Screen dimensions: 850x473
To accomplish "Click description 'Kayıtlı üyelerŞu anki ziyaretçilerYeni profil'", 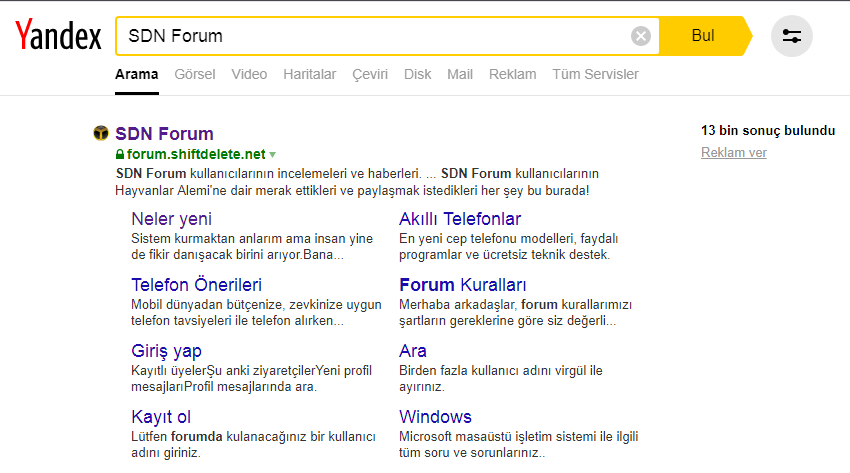I will click(x=251, y=371).
